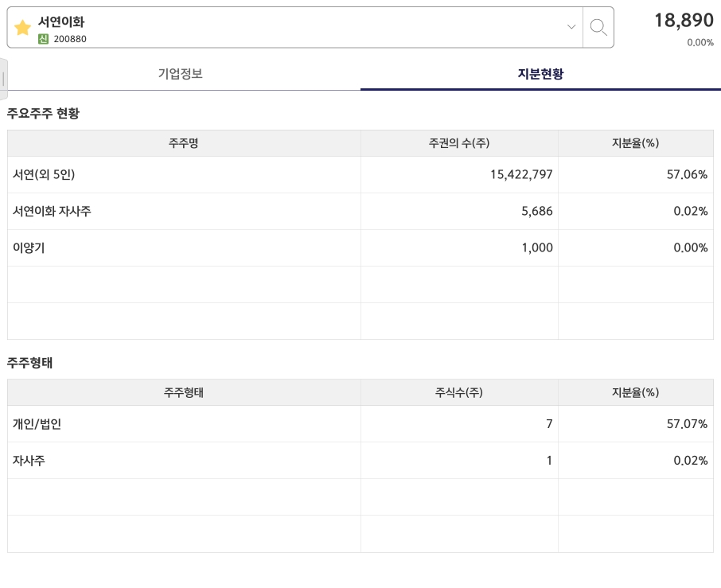Click the 주주형태 section heading
721x588 pixels.
point(30,363)
